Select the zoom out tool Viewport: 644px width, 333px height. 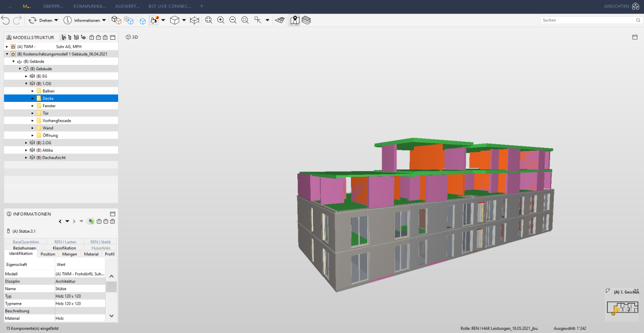[232, 20]
